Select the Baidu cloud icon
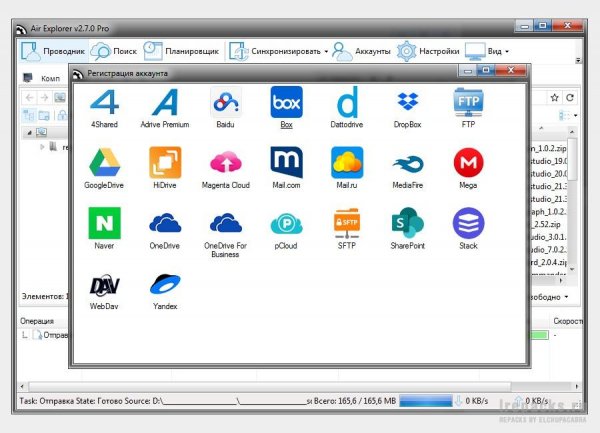Viewport: 600px width, 433px height. point(225,108)
